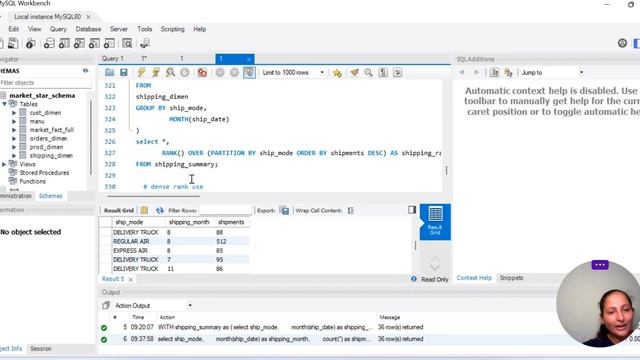Beautify query broom icon
The width and height of the screenshot is (640, 360).
pos(354,73)
